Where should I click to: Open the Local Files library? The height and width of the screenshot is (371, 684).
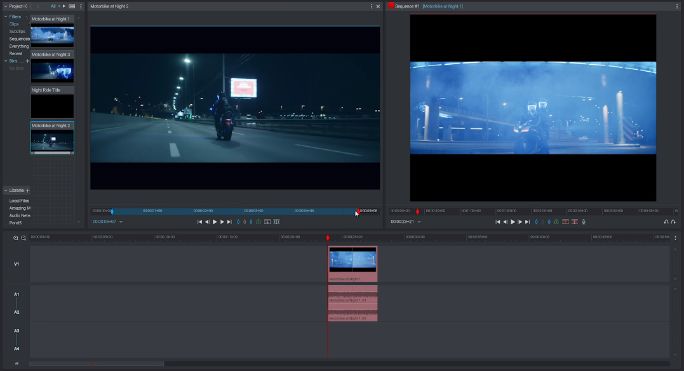click(19, 201)
